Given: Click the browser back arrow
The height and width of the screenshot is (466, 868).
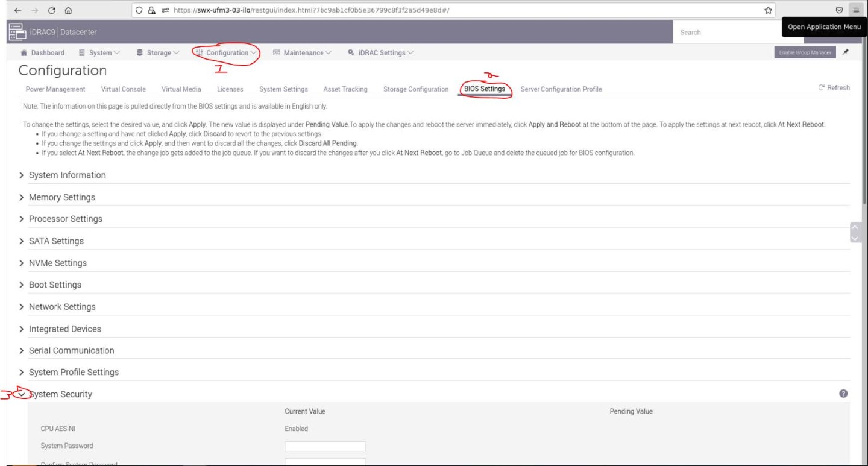Looking at the screenshot, I should [17, 10].
